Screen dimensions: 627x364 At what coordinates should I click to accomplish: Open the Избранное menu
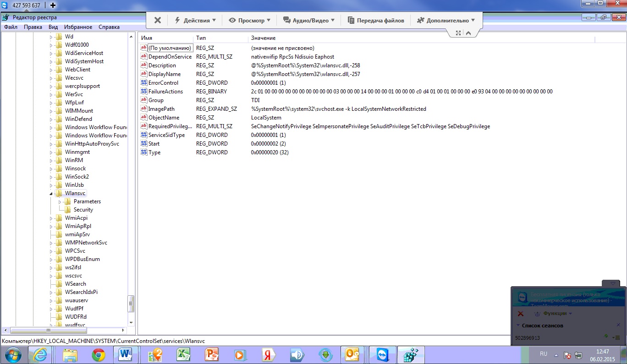[x=78, y=27]
